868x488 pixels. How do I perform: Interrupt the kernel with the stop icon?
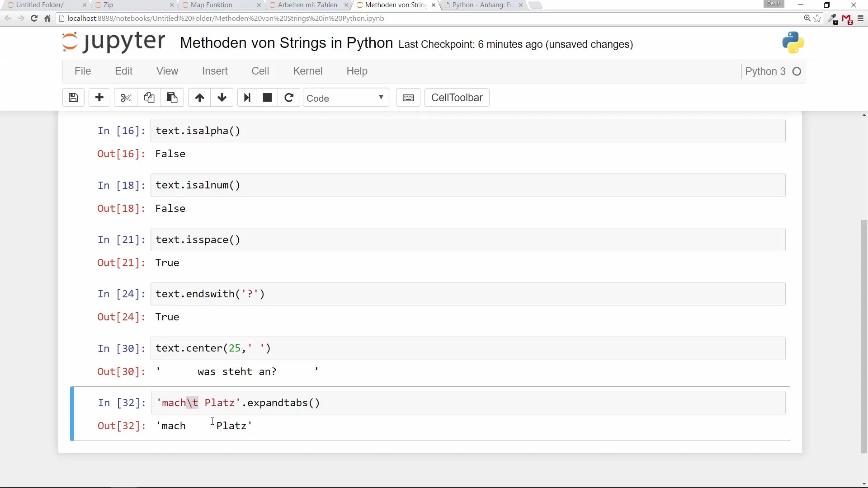[267, 98]
